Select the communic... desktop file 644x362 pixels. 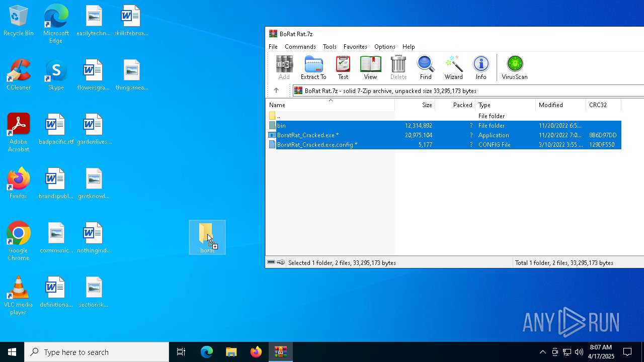pyautogui.click(x=56, y=238)
